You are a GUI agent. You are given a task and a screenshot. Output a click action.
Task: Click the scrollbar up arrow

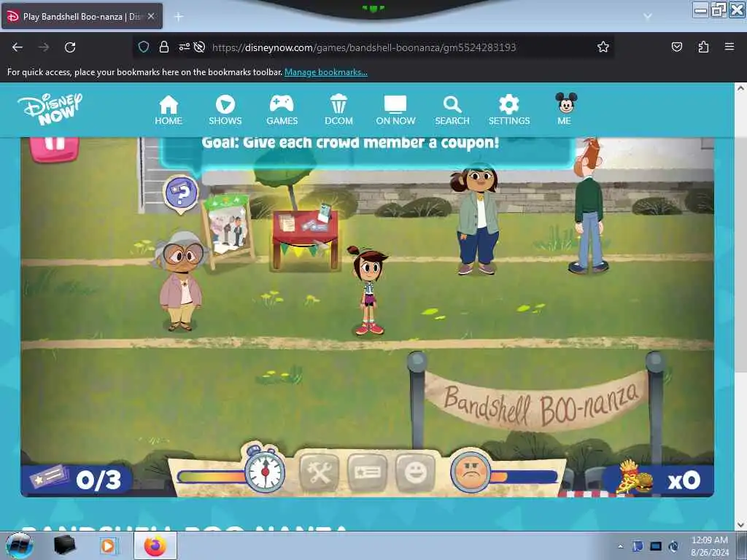pos(740,88)
